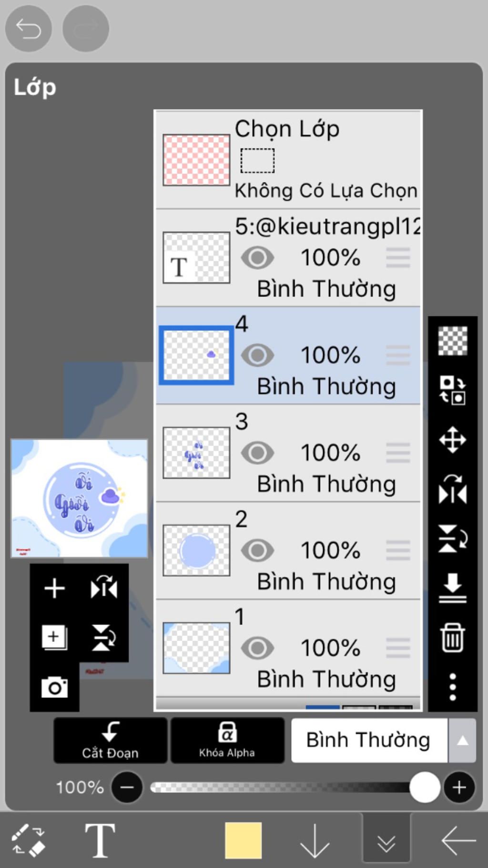This screenshot has height=868, width=488.
Task: Hide layer 4 with eye icon
Action: point(257,355)
